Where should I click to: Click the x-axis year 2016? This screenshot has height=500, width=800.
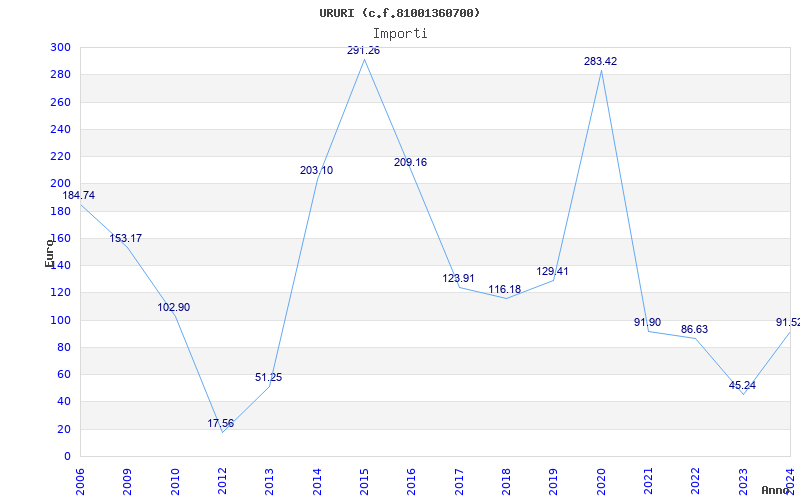(x=412, y=482)
